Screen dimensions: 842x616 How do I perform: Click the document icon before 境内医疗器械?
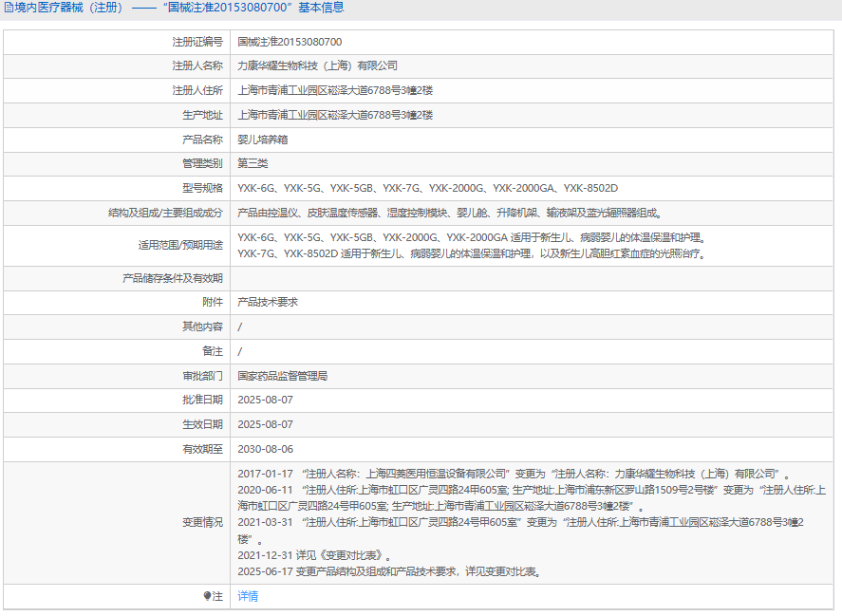click(9, 8)
